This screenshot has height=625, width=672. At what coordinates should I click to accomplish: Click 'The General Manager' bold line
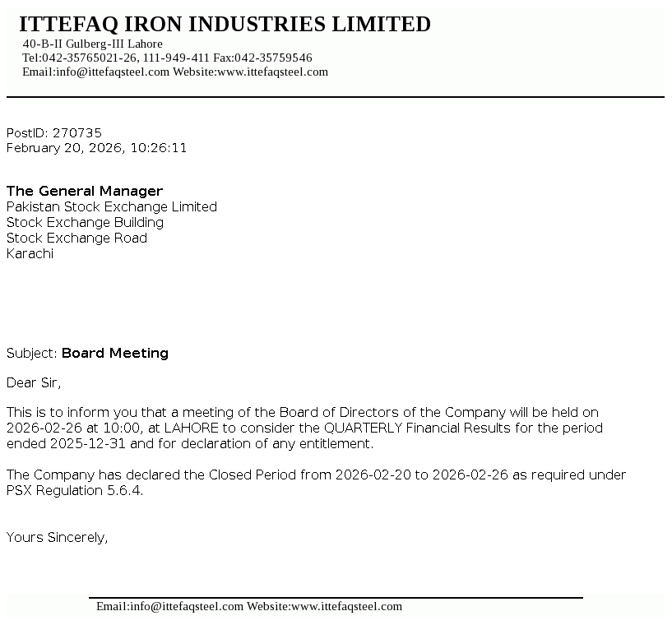pyautogui.click(x=85, y=191)
